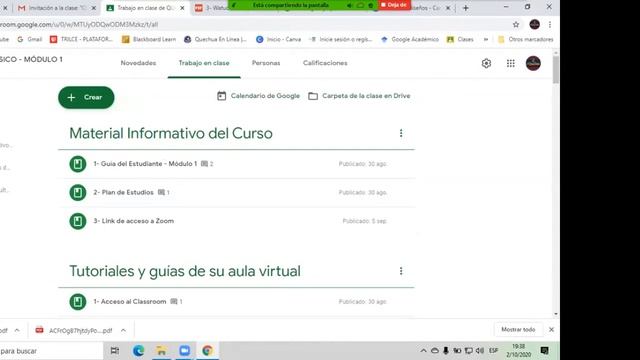This screenshot has width=640, height=360.
Task: Go to the Personas tab
Action: click(266, 63)
